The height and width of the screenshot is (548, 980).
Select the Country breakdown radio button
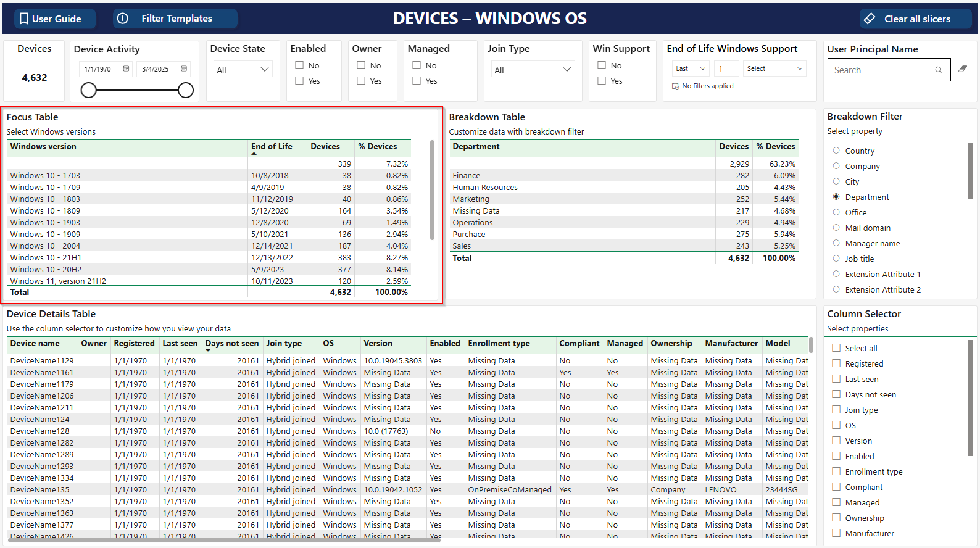pos(836,151)
